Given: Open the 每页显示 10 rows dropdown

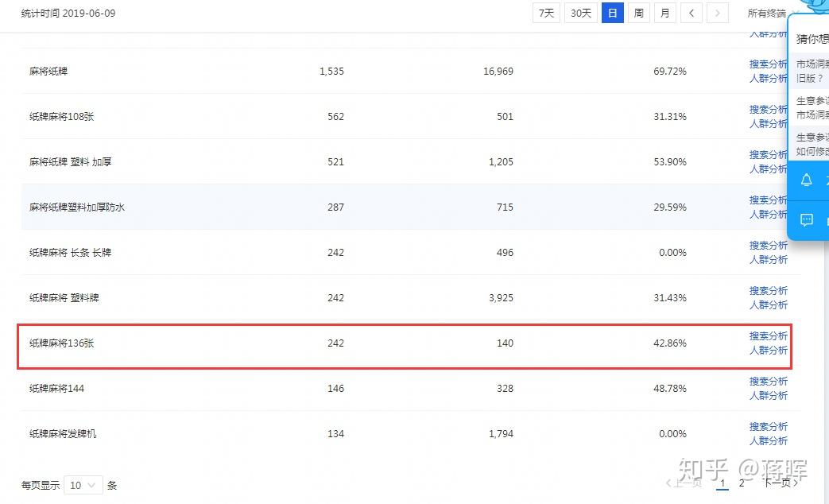Looking at the screenshot, I should tap(83, 485).
